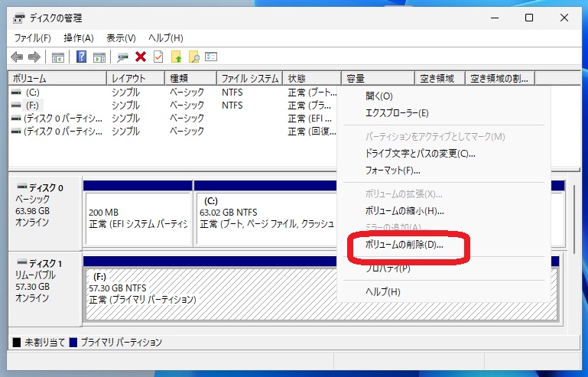Open the ヘルプ(H) menu
The width and height of the screenshot is (588, 377).
click(x=165, y=38)
